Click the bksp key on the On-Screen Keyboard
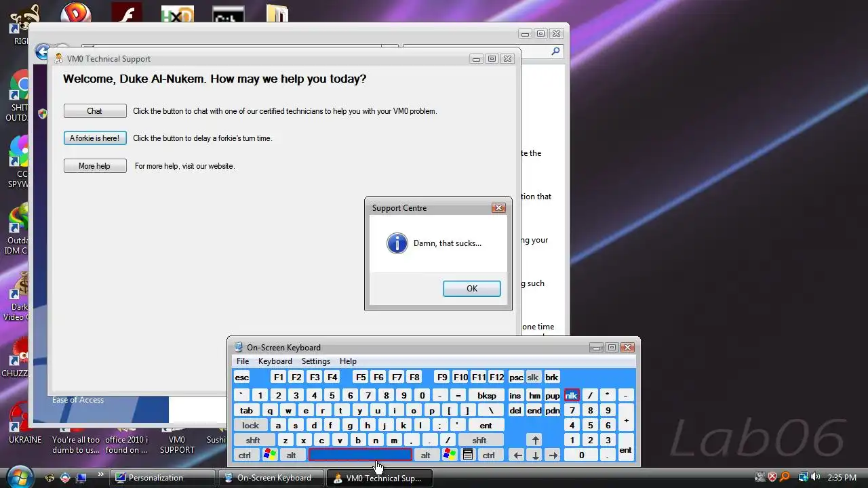This screenshot has width=868, height=488. [x=487, y=395]
